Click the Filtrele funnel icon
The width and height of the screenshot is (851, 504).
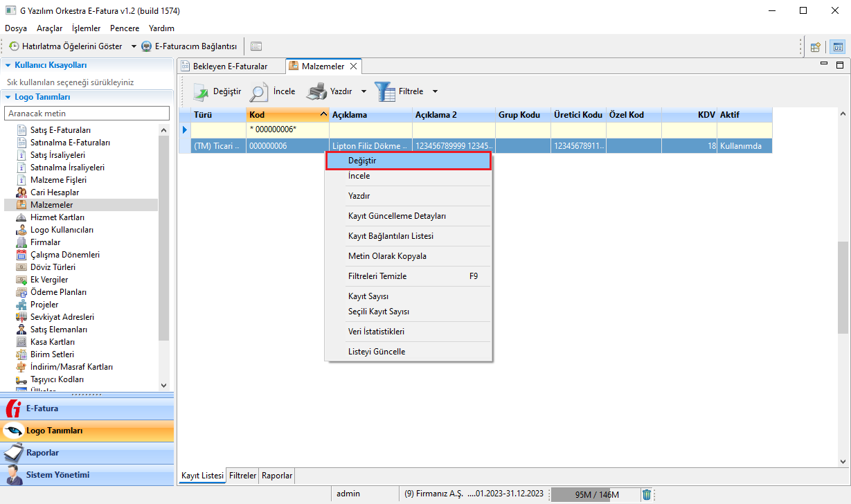pyautogui.click(x=386, y=91)
